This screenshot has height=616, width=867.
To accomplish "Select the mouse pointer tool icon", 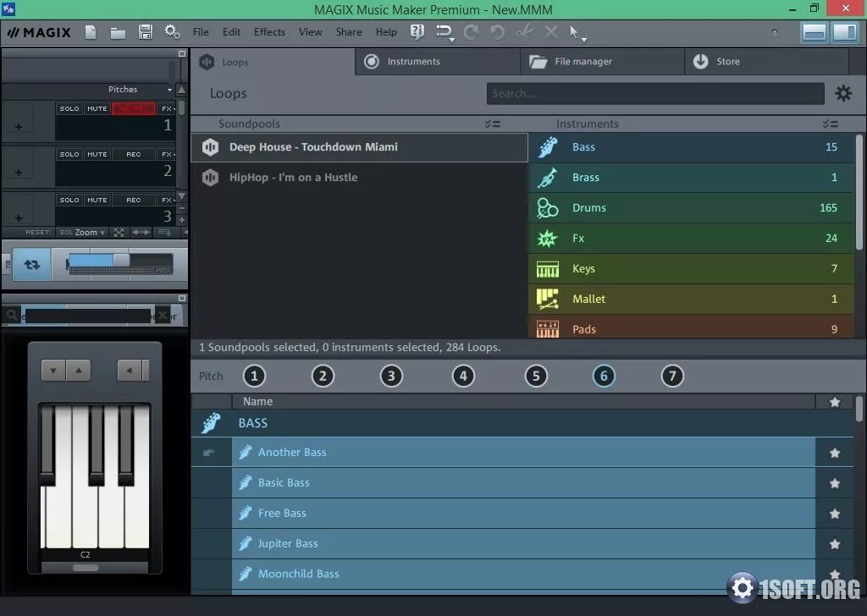I will click(574, 31).
